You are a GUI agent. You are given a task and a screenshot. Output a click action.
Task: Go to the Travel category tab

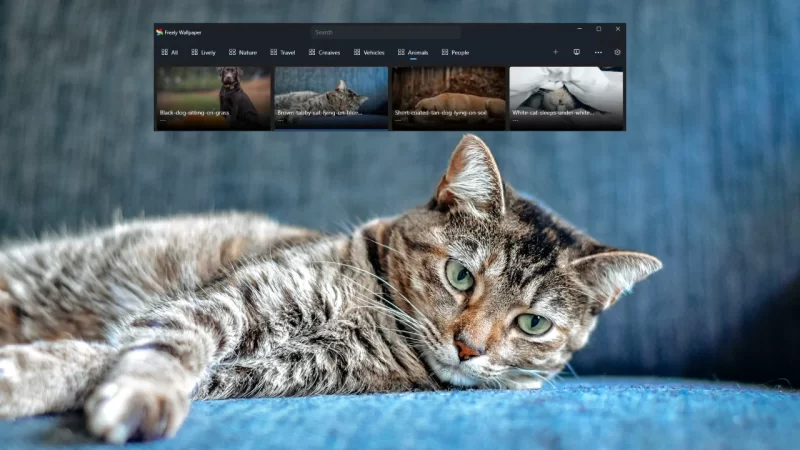tap(282, 52)
